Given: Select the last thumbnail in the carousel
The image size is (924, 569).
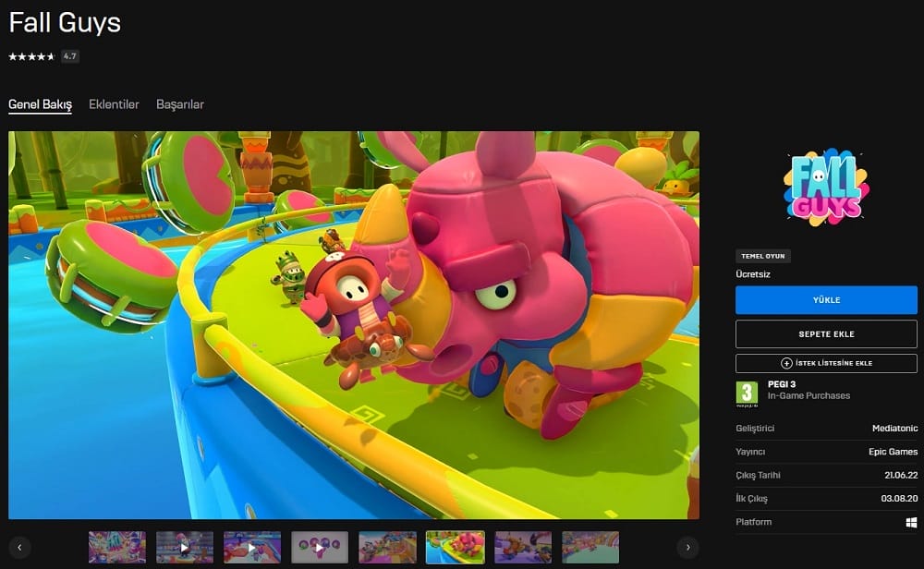Looking at the screenshot, I should click(590, 547).
